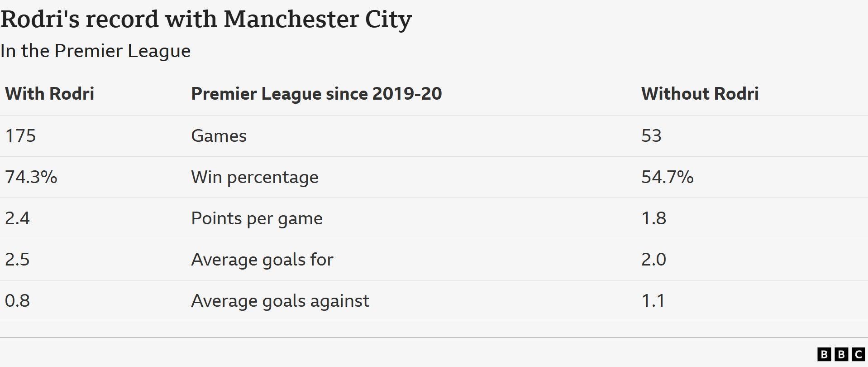Click the 175 games value

[x=20, y=136]
